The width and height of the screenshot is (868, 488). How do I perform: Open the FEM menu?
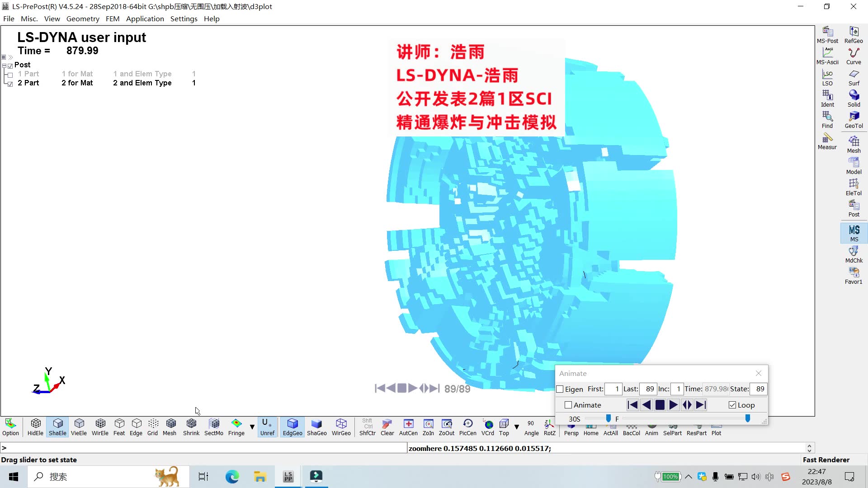[112, 19]
